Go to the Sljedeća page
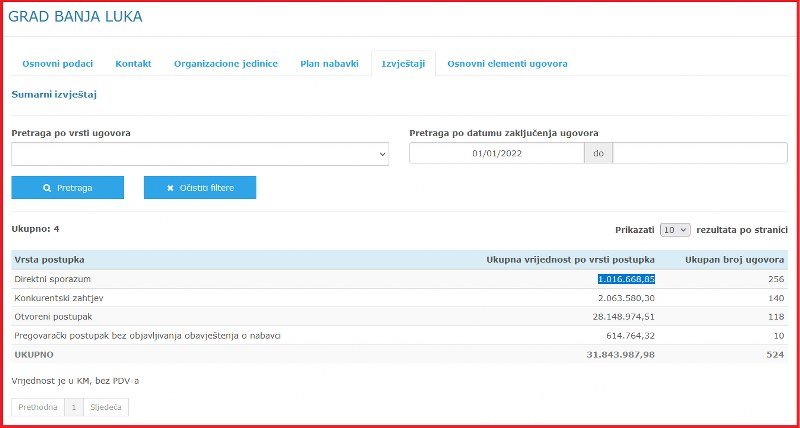 tap(106, 407)
